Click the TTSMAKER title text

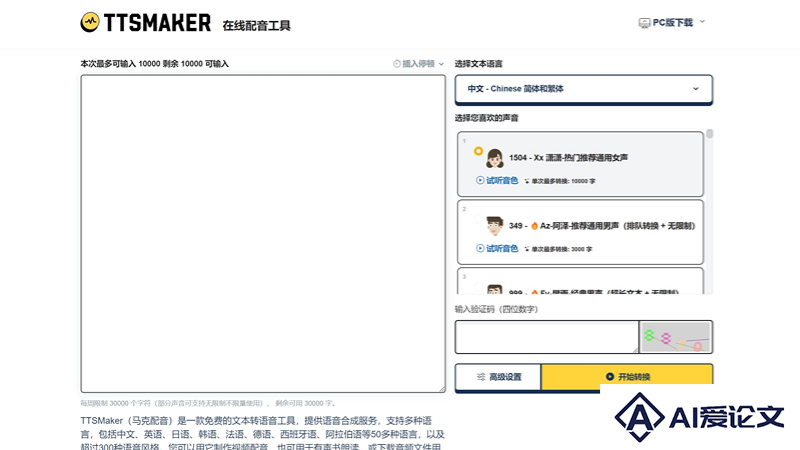click(x=157, y=22)
